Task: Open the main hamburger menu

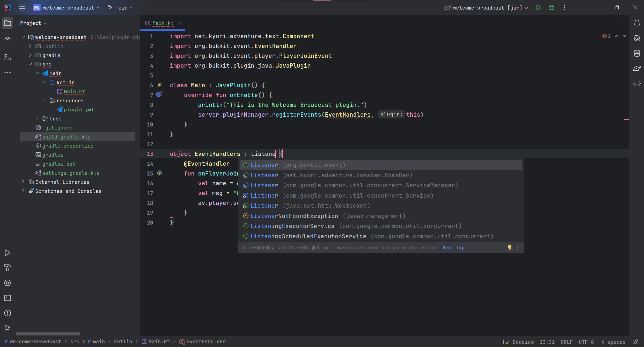Action: [x=22, y=8]
